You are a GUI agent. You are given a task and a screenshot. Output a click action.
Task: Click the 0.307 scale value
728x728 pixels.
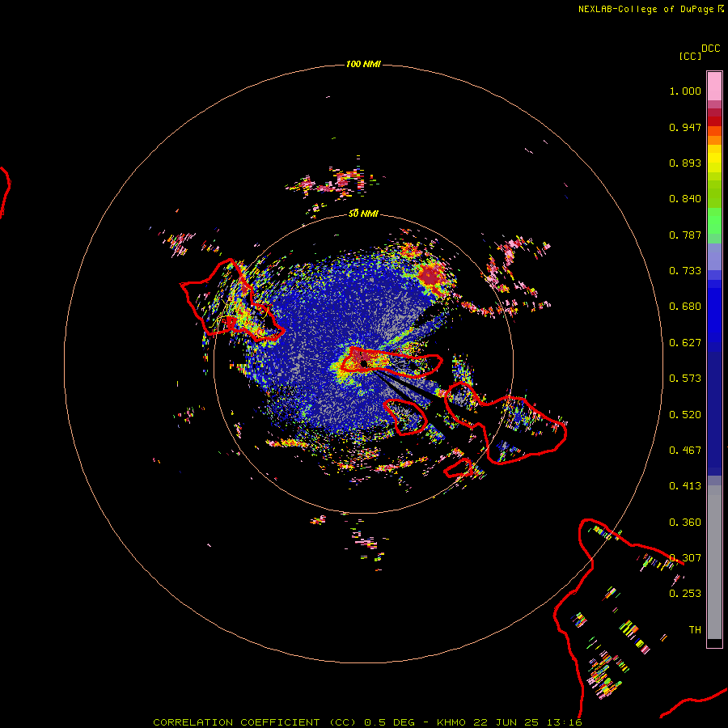685,558
